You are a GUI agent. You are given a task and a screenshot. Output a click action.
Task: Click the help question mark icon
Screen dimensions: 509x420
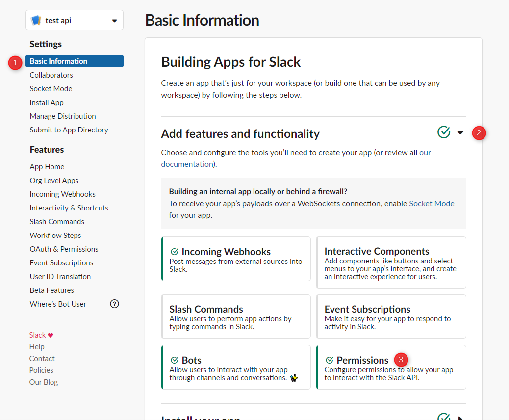click(x=115, y=304)
